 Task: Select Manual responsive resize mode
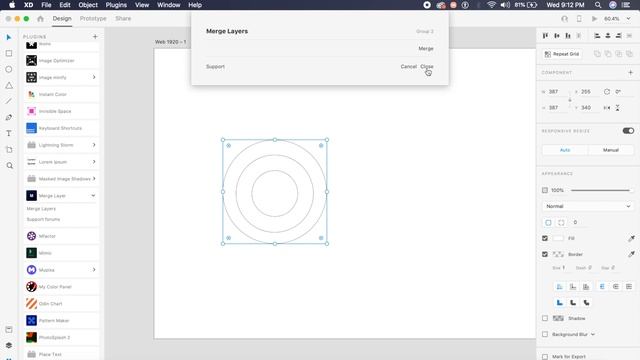(x=611, y=150)
